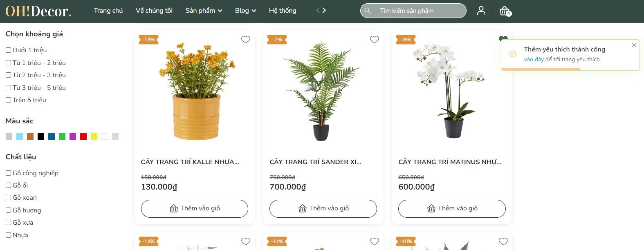Tick the 'Gỗ công nghiệp' material checkbox
This screenshot has height=250, width=644.
pos(8,173)
